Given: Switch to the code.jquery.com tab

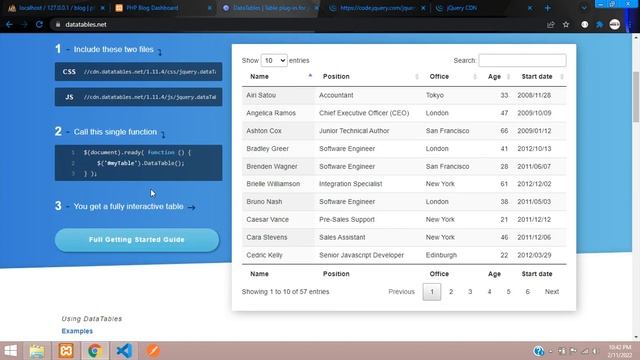Looking at the screenshot, I should click(377, 8).
